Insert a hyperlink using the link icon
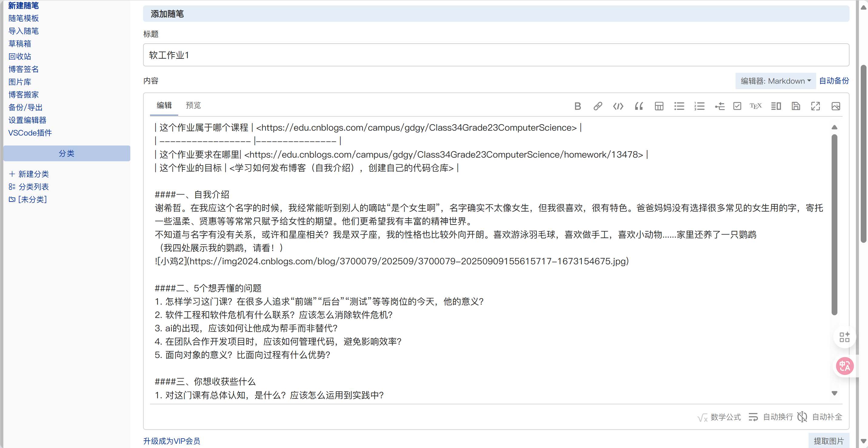Viewport: 868px width, 448px height. [597, 106]
